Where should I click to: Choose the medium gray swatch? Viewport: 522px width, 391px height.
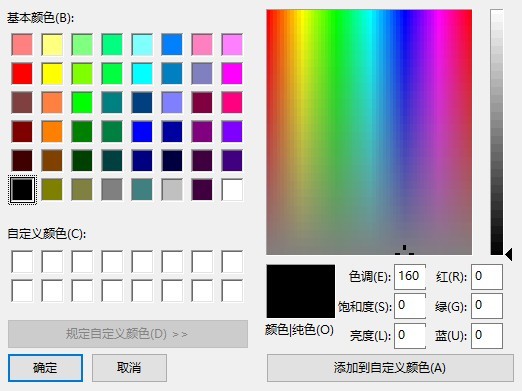(x=112, y=189)
